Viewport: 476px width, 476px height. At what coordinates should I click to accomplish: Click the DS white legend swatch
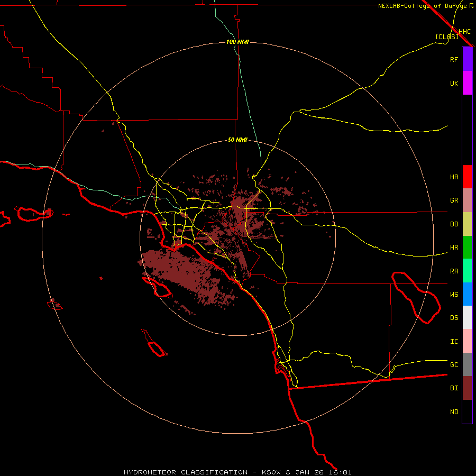[x=467, y=317]
